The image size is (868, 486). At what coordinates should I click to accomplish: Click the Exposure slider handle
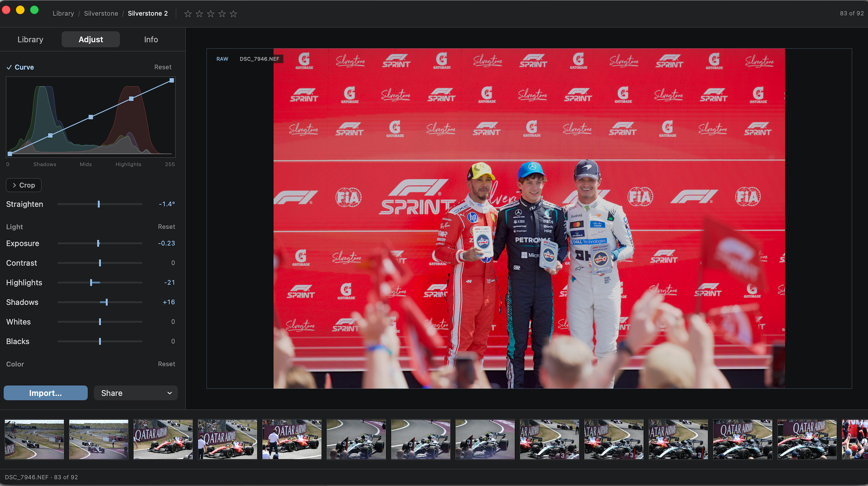(x=98, y=243)
